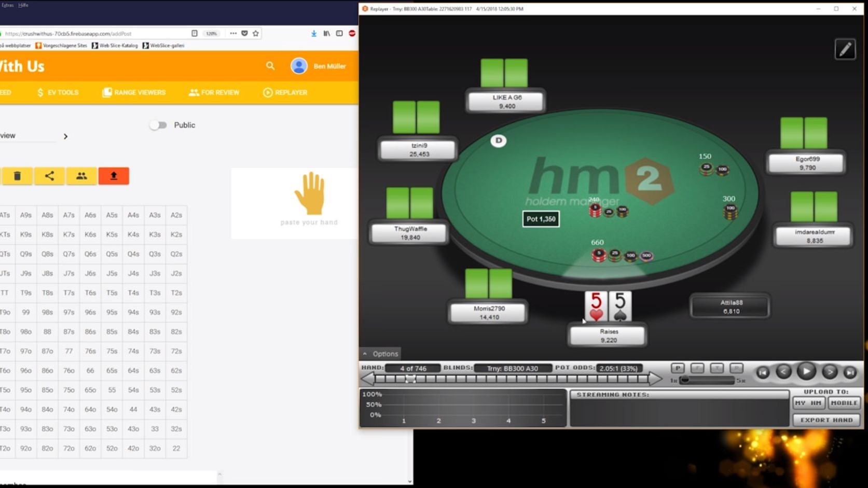Open the search icon in header
This screenshot has width=868, height=488.
click(x=270, y=66)
